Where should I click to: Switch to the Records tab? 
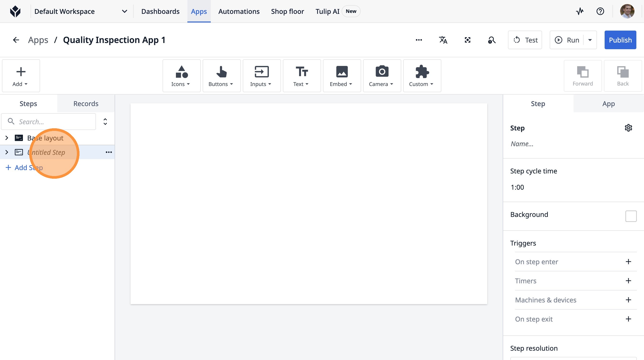coord(86,104)
